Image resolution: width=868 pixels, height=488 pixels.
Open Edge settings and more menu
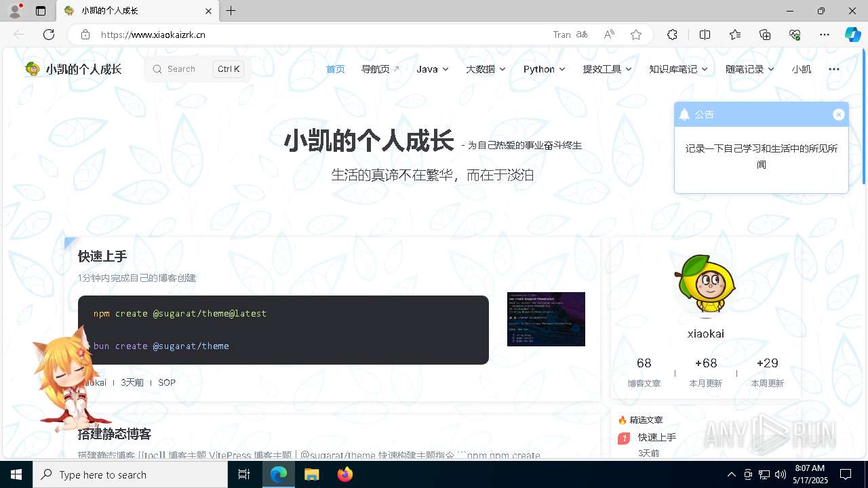tap(825, 35)
